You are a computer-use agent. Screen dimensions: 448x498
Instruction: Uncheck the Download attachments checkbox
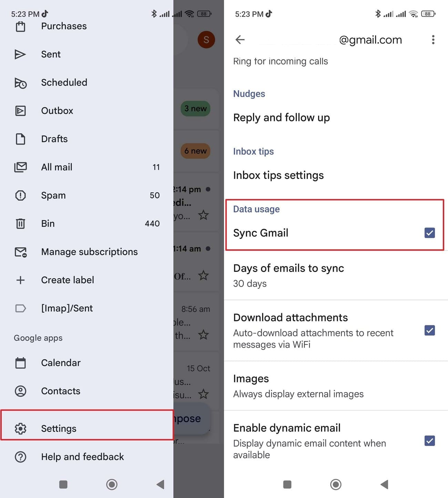tap(429, 331)
